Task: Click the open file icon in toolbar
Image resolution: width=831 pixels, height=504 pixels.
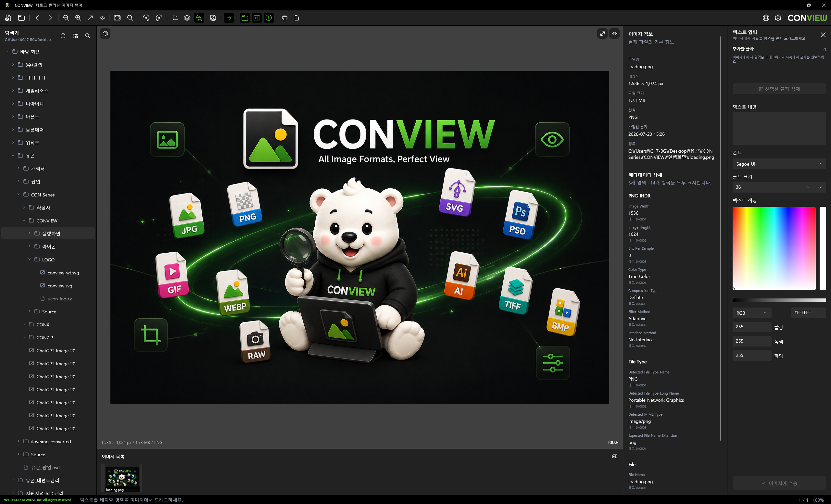Action: click(x=8, y=18)
